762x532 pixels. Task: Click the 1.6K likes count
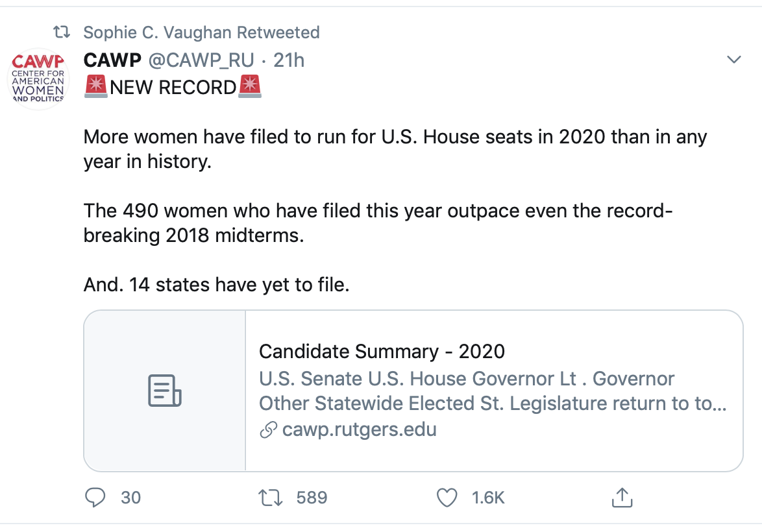click(488, 498)
